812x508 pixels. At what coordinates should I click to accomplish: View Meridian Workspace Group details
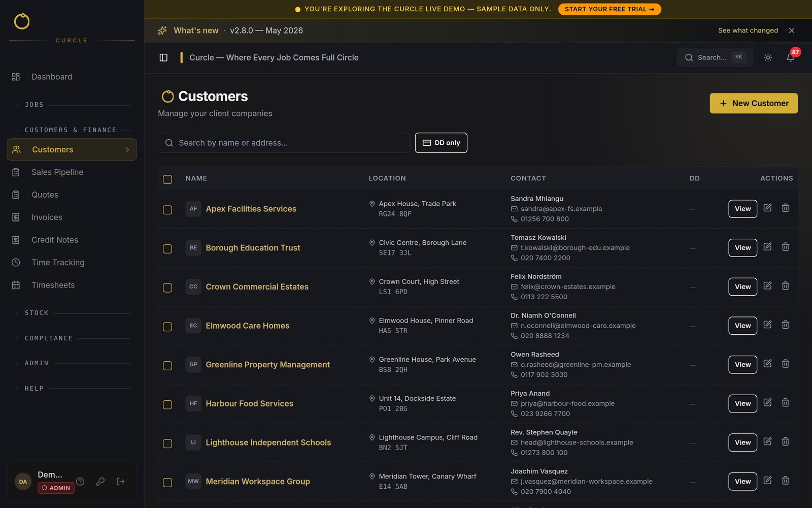(x=742, y=482)
